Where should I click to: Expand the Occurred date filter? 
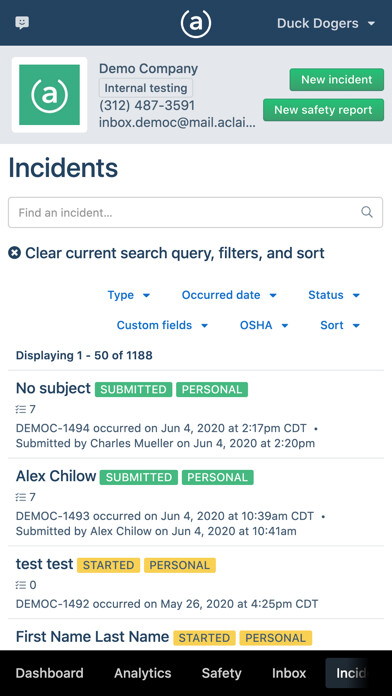(x=229, y=295)
